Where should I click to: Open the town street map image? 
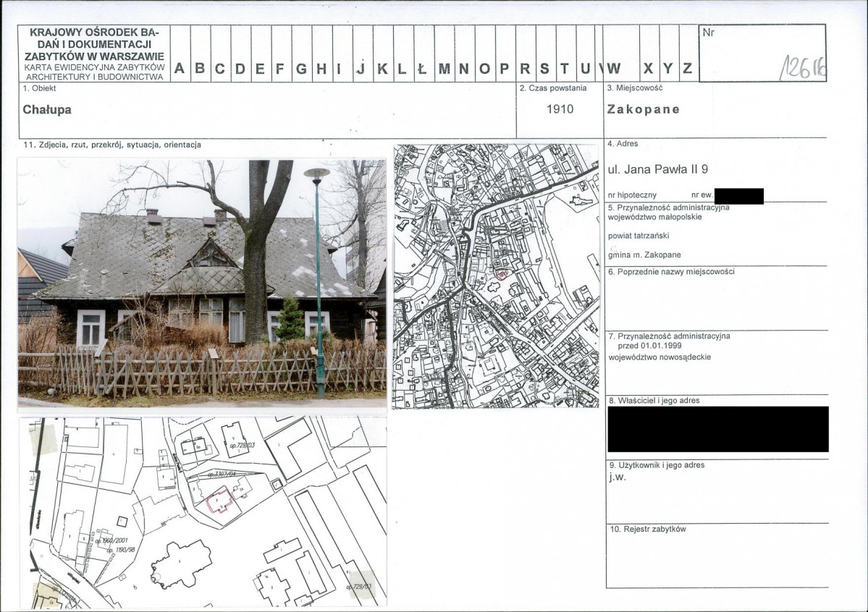point(496,276)
